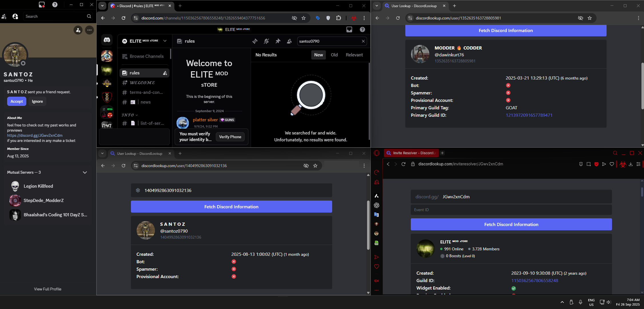The width and height of the screenshot is (644, 309).
Task: Switch to the Nitrado server icon
Action: (x=107, y=84)
